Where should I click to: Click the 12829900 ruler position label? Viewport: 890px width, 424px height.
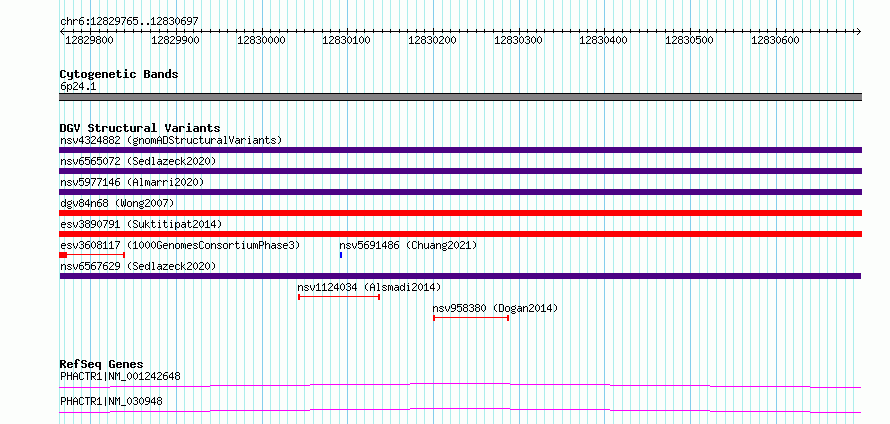click(175, 40)
